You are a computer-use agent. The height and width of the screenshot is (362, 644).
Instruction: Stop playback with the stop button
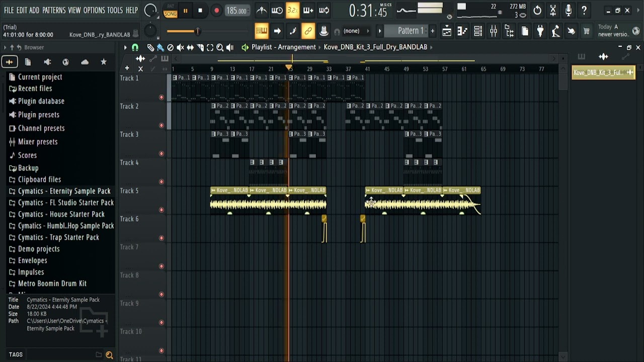click(200, 11)
